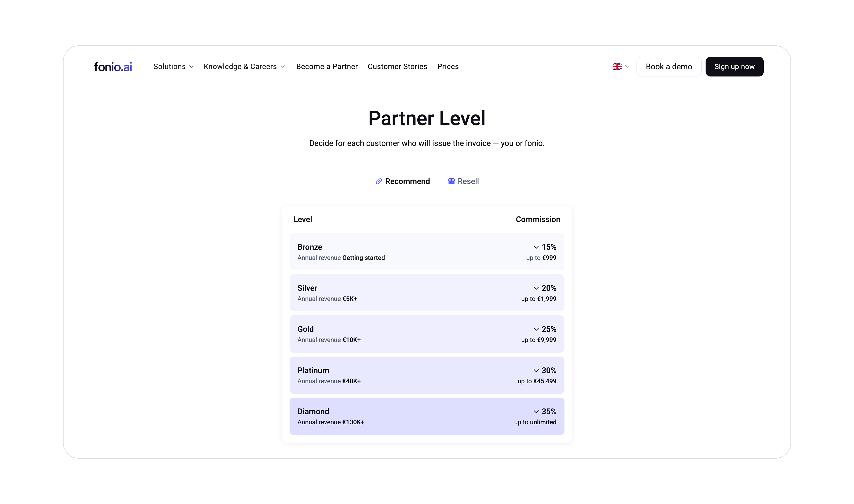The height and width of the screenshot is (504, 854).
Task: Click the Commission column header
Action: (538, 219)
